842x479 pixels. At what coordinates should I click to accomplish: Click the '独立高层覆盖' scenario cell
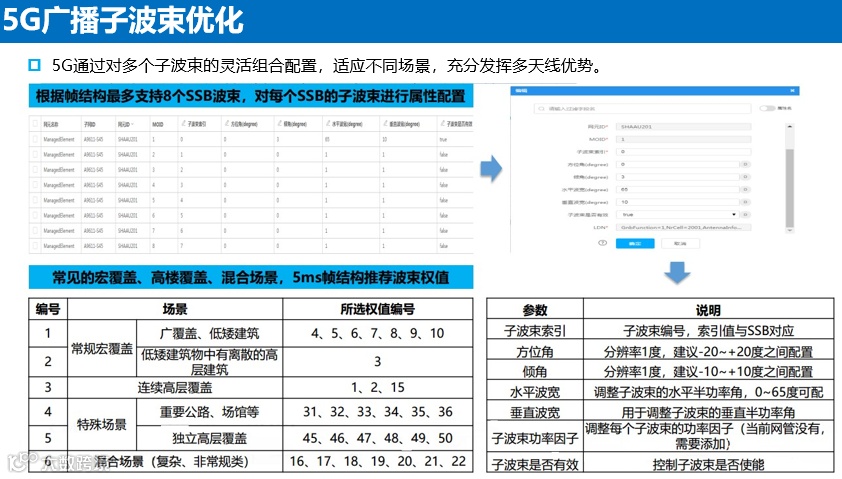[209, 438]
